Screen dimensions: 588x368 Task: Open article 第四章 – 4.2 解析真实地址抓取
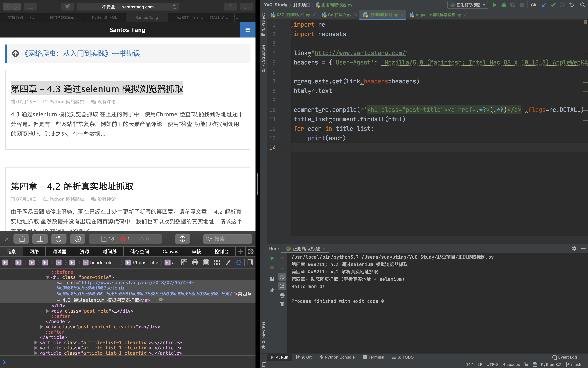tap(72, 186)
